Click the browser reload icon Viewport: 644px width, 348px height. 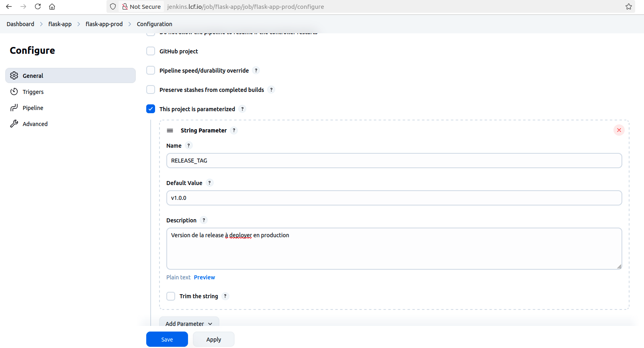[38, 6]
